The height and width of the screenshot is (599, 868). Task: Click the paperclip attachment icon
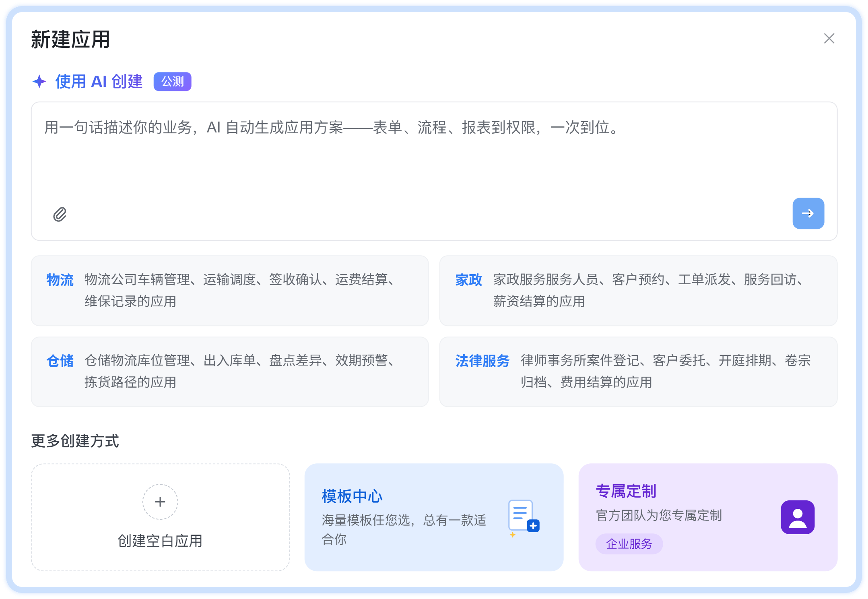coord(60,214)
